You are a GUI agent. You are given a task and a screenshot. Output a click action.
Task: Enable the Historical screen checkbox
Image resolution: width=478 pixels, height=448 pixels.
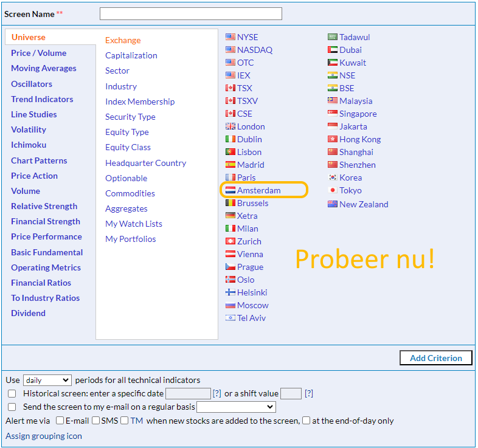12,393
